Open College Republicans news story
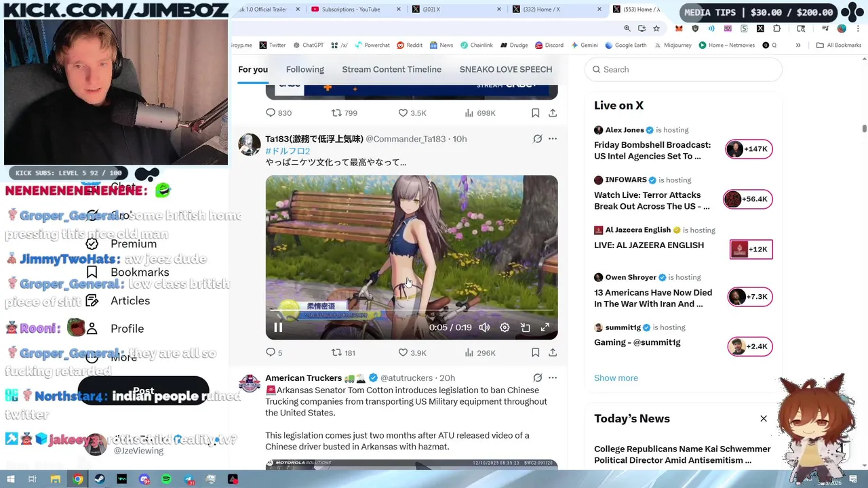 pos(682,455)
